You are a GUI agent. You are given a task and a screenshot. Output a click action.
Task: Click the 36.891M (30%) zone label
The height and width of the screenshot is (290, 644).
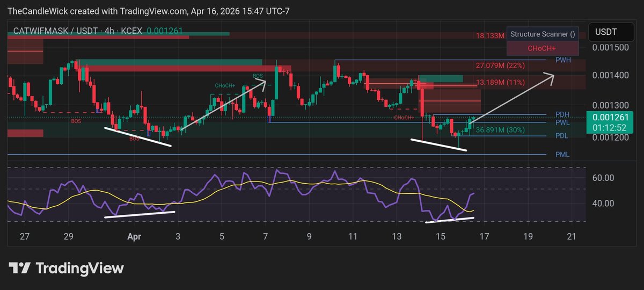[x=501, y=129]
